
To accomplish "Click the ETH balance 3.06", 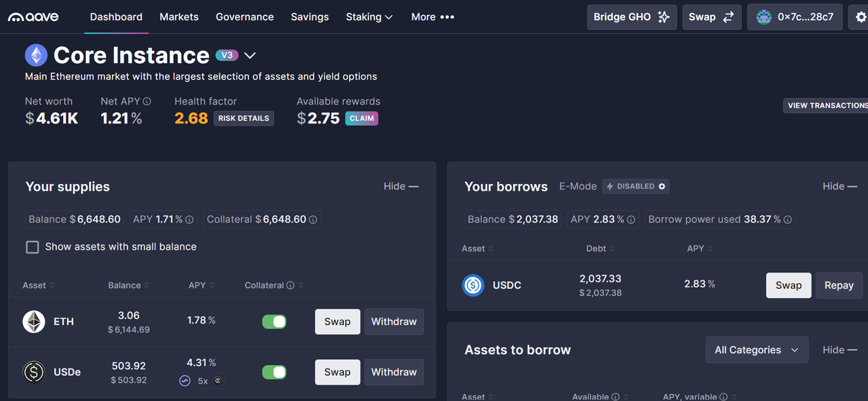I will point(129,316).
